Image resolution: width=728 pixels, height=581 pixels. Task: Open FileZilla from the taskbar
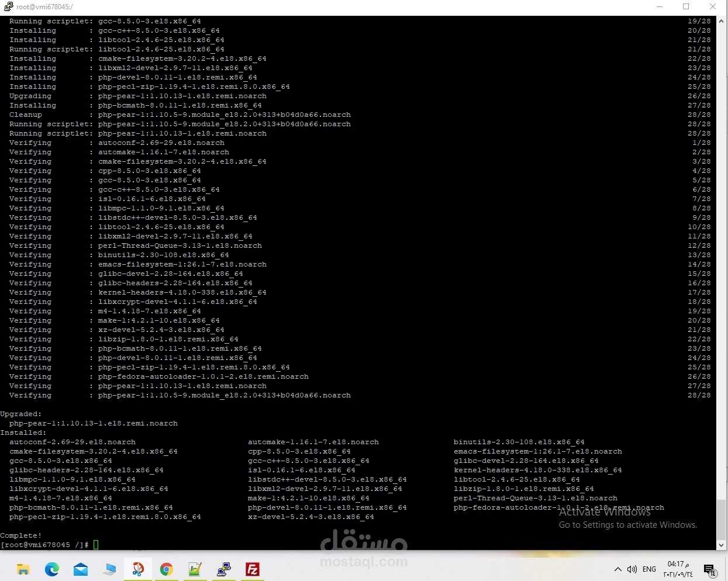coord(253,569)
